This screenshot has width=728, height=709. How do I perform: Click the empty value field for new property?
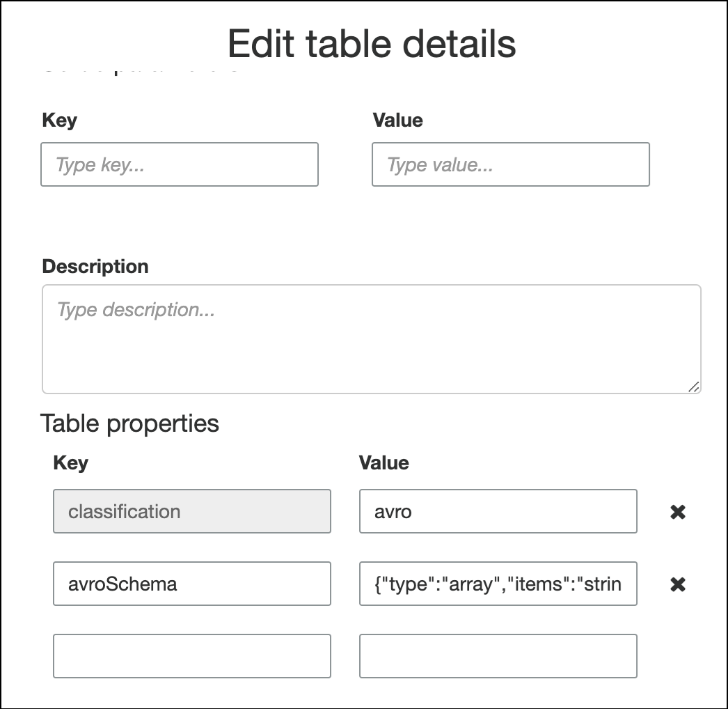[498, 655]
